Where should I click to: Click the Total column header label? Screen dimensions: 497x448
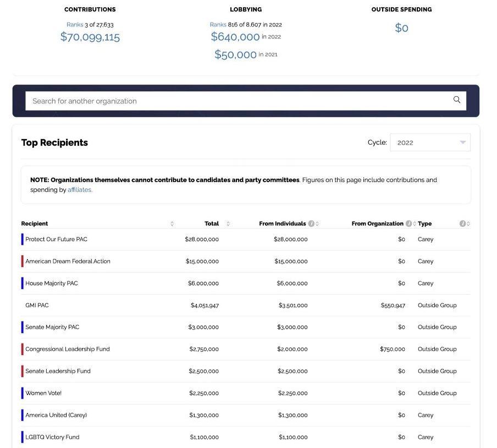tap(212, 224)
